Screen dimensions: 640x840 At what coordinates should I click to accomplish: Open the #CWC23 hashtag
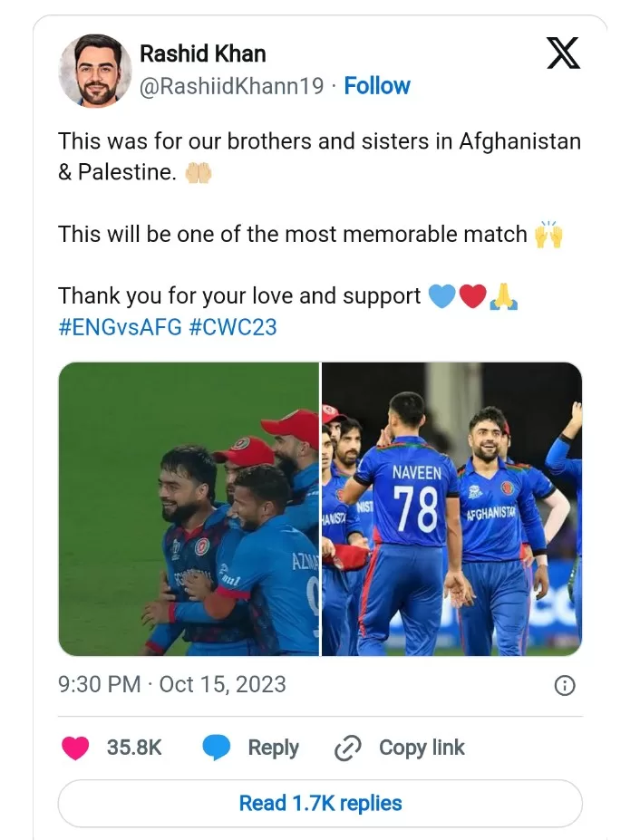[232, 326]
